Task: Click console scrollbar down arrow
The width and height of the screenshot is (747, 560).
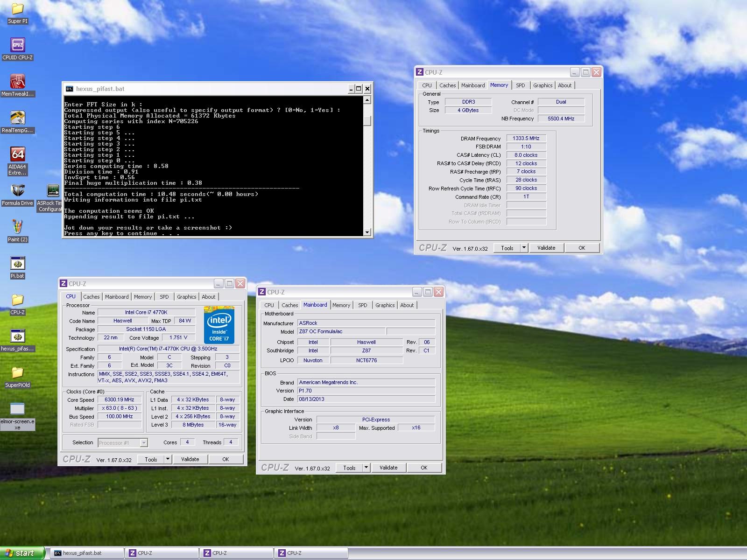Action: click(x=367, y=232)
